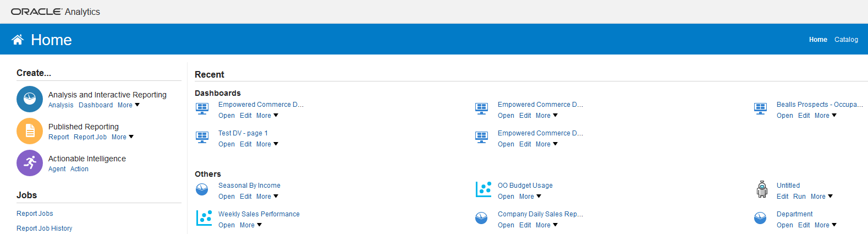Click the Untitled agent title
The image size is (868, 234).
pos(788,186)
